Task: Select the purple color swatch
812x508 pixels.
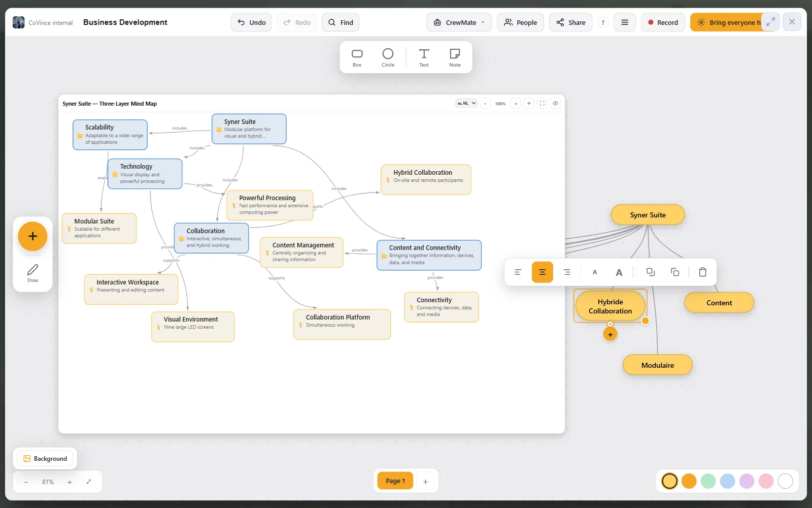Action: pos(747,481)
